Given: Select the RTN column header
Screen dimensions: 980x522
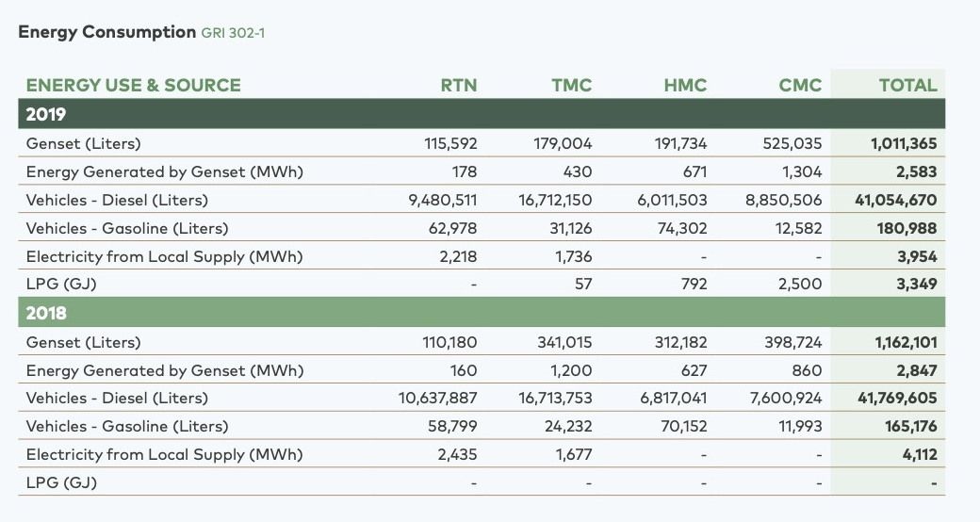Looking at the screenshot, I should click(459, 85).
